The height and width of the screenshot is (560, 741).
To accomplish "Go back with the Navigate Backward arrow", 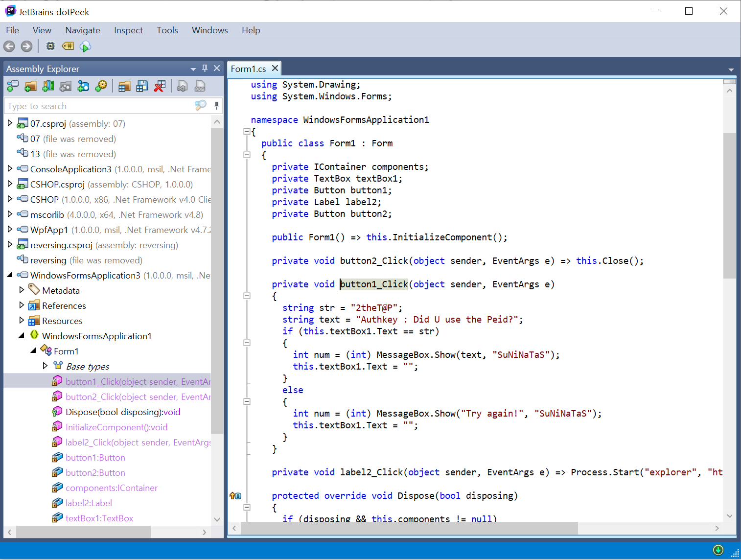I will 9,47.
